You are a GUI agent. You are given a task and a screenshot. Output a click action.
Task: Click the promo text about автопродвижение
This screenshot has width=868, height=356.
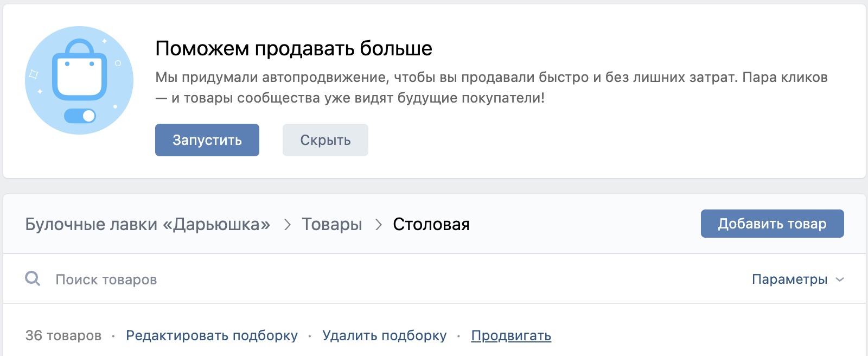pos(492,87)
